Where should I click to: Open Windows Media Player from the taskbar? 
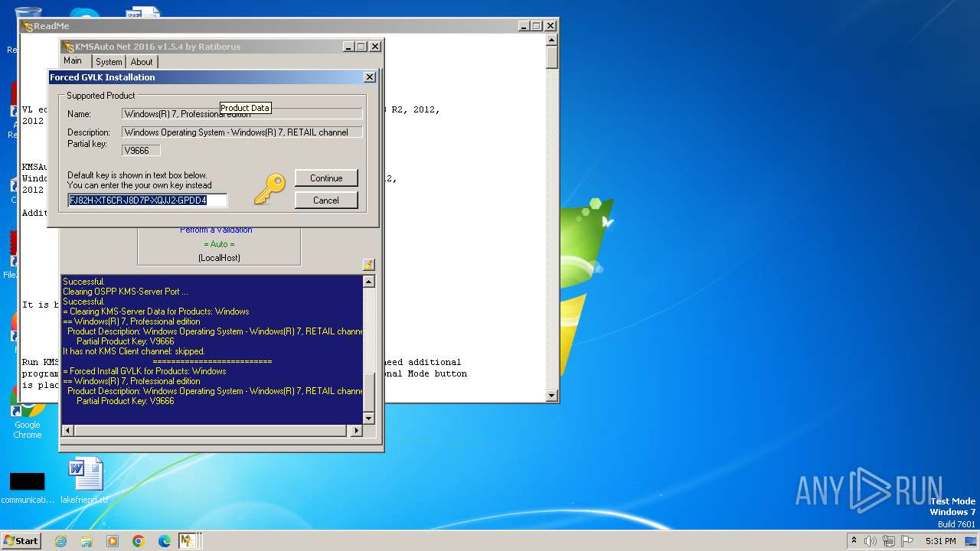pos(113,541)
